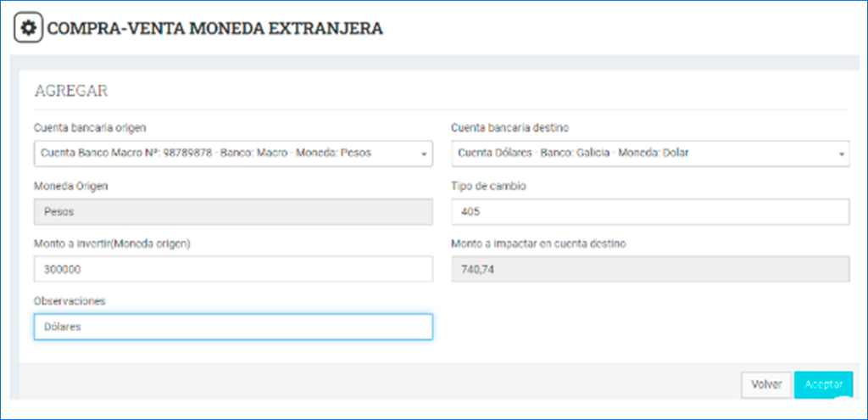Click the arrow on the Galicia Dolar account selector
Image resolution: width=868 pixels, height=420 pixels.
click(842, 154)
